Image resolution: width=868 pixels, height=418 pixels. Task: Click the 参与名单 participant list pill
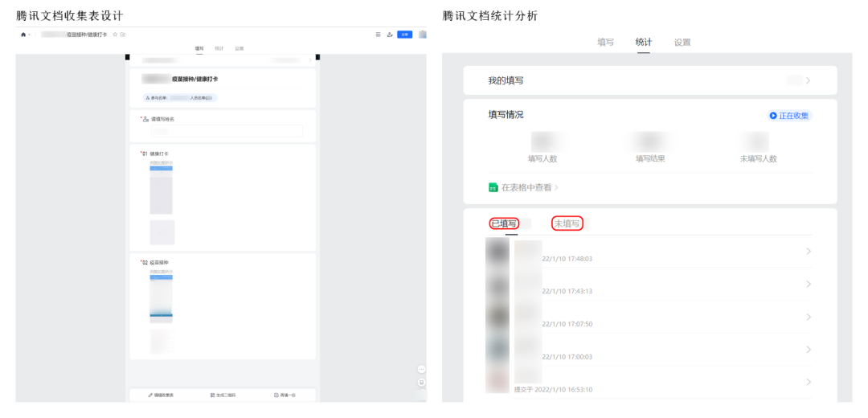181,97
